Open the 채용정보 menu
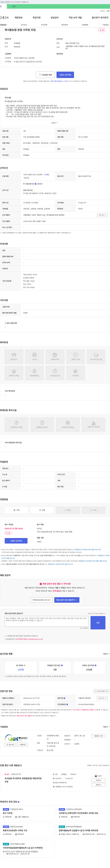 pyautogui.click(x=19, y=17)
